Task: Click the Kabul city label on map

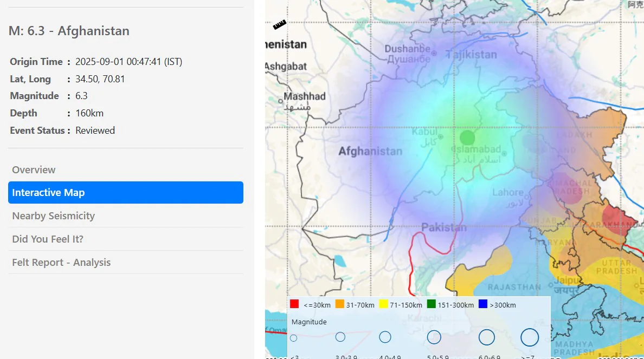Action: click(x=424, y=132)
